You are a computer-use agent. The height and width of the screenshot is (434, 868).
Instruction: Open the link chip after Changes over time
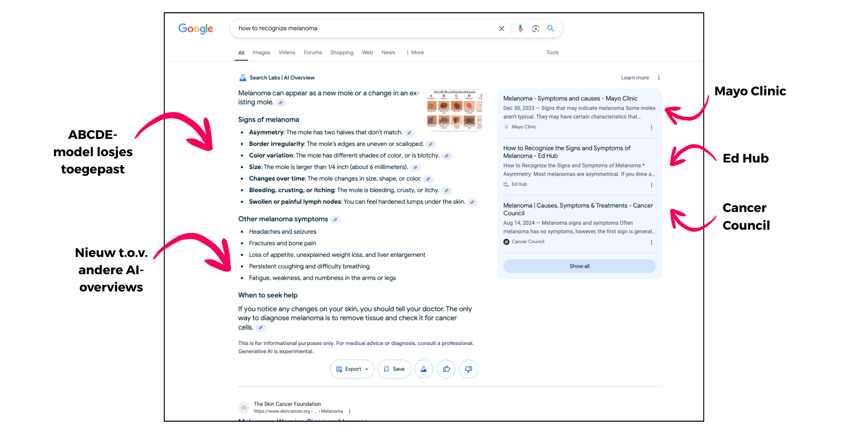tap(428, 179)
